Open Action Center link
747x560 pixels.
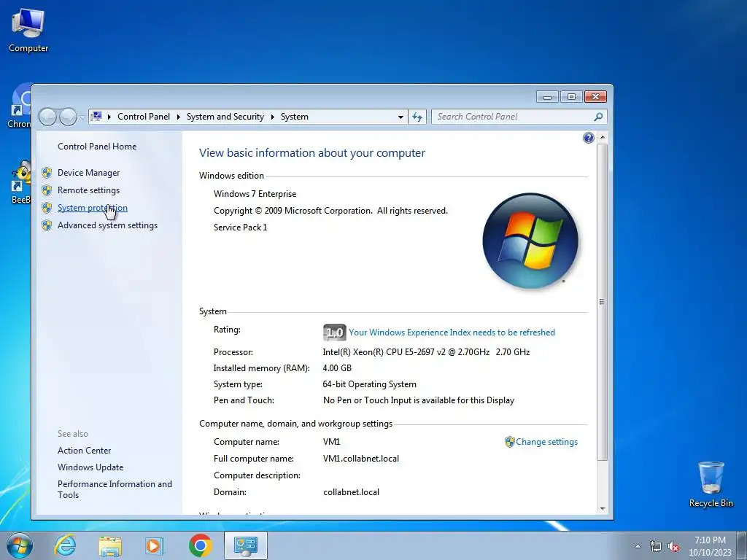click(x=85, y=451)
